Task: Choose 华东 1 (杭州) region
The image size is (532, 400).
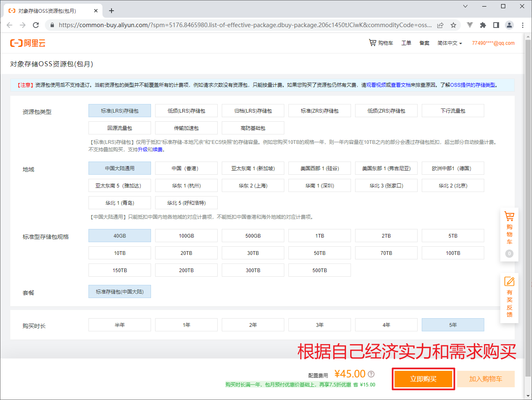Action: tap(186, 185)
